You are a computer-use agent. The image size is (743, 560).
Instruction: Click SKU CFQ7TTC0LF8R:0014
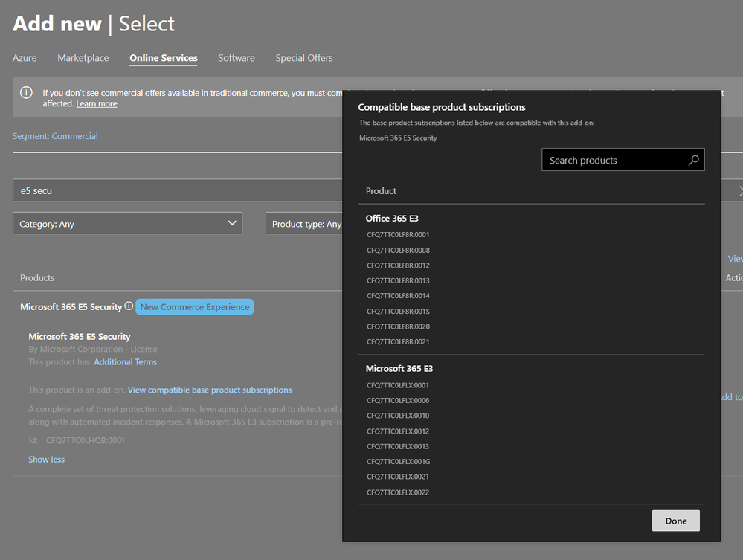[x=398, y=296]
